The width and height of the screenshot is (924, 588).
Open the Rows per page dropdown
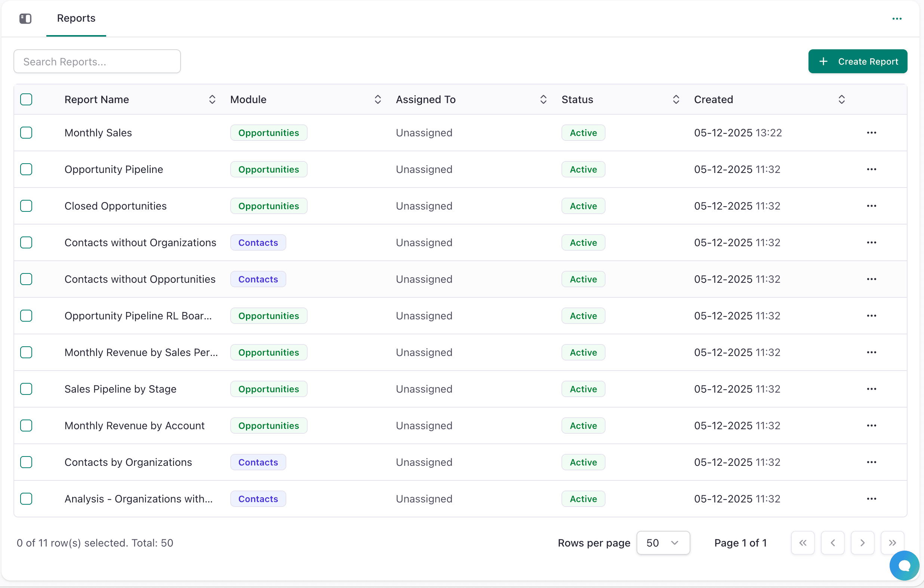point(663,543)
